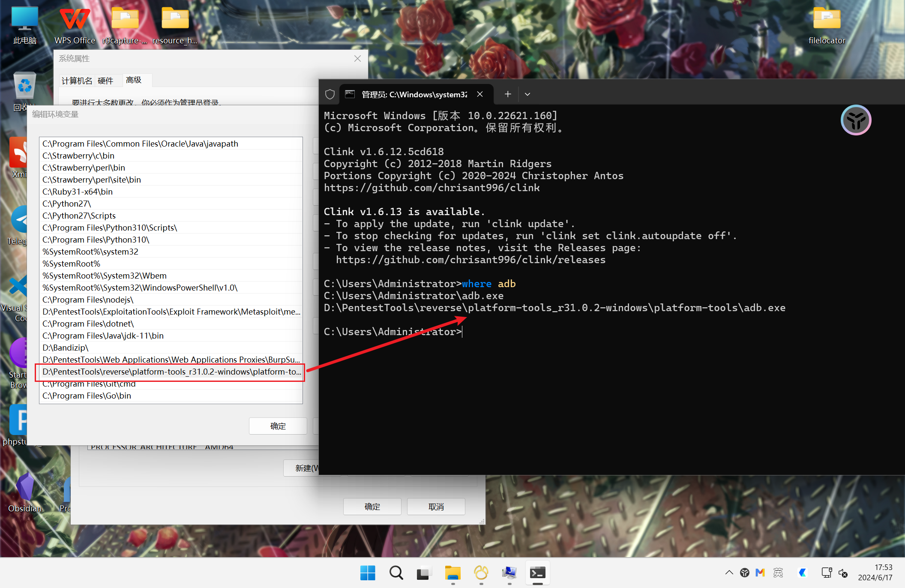Click the muted volume tray icon
The height and width of the screenshot is (588, 905).
(x=843, y=573)
